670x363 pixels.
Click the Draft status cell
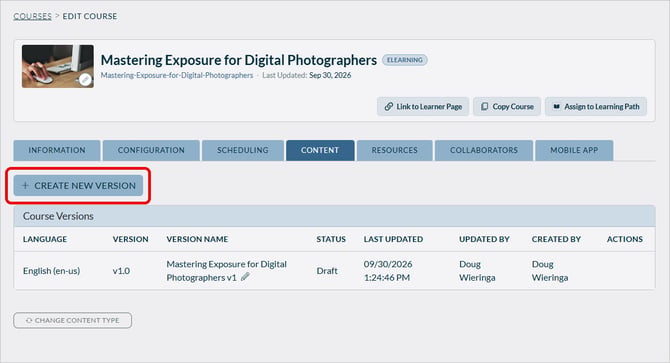click(327, 271)
